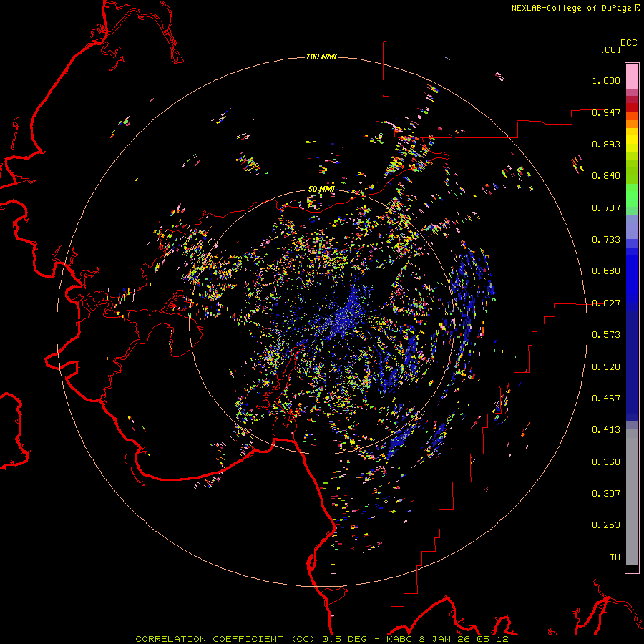Click the 1.000 value on the color scale
The height and width of the screenshot is (644, 644).
(606, 80)
